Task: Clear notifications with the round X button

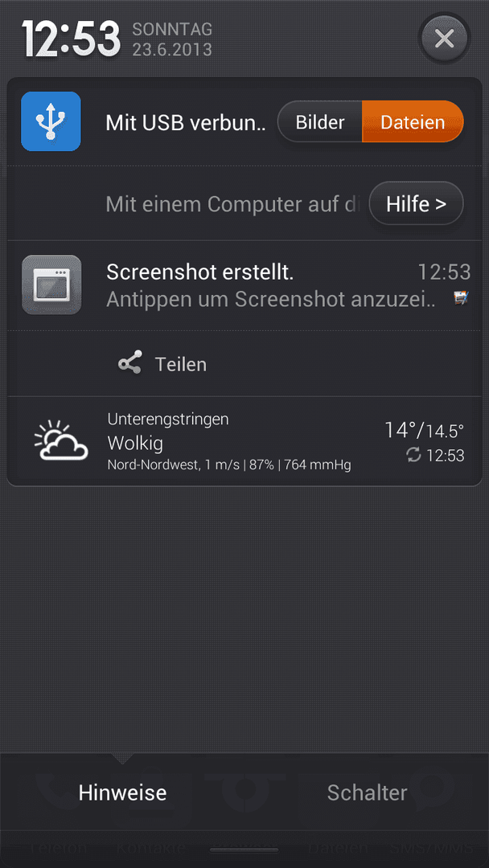Action: pos(445,39)
